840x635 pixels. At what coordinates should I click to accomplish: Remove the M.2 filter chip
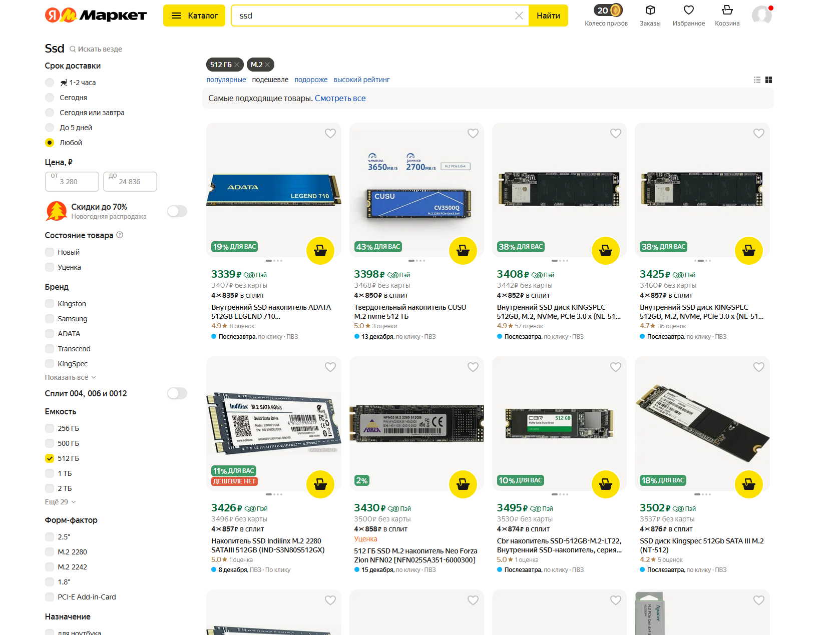267,65
